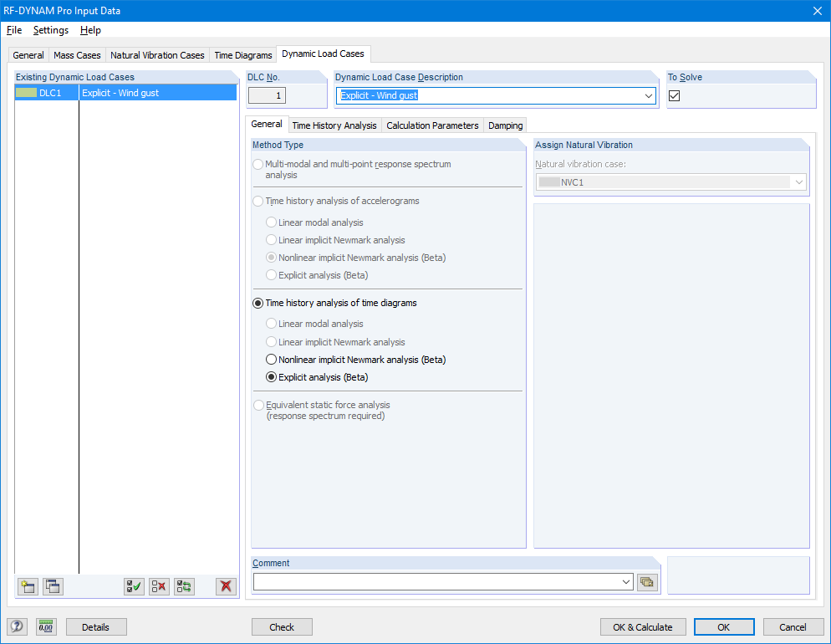
Task: Delete the DLC1 dynamic load case
Action: 226,586
